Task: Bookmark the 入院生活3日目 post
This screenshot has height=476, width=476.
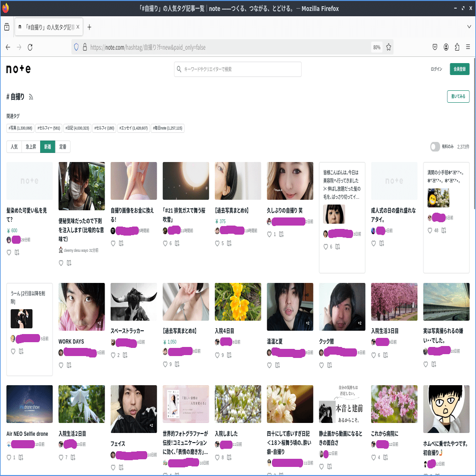Action: [x=386, y=355]
